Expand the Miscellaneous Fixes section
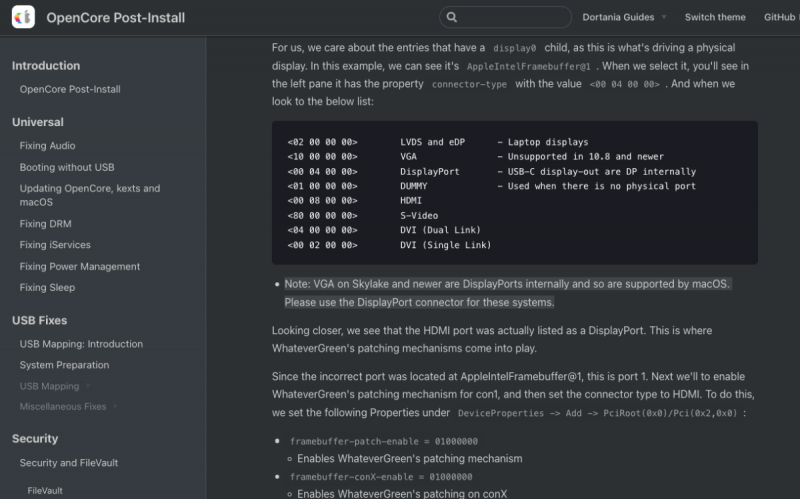The width and height of the screenshot is (800, 499). pyautogui.click(x=68, y=406)
